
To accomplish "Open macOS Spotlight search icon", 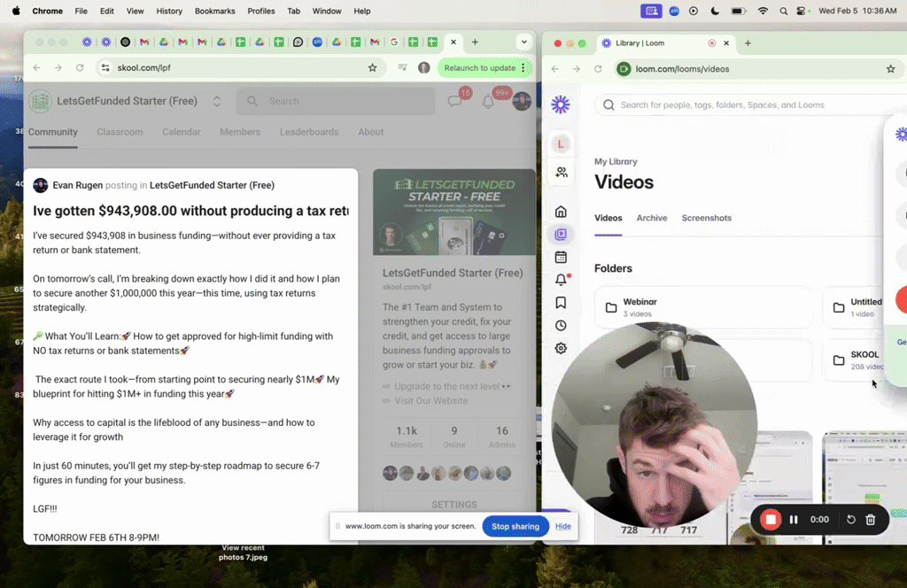I will [x=783, y=11].
